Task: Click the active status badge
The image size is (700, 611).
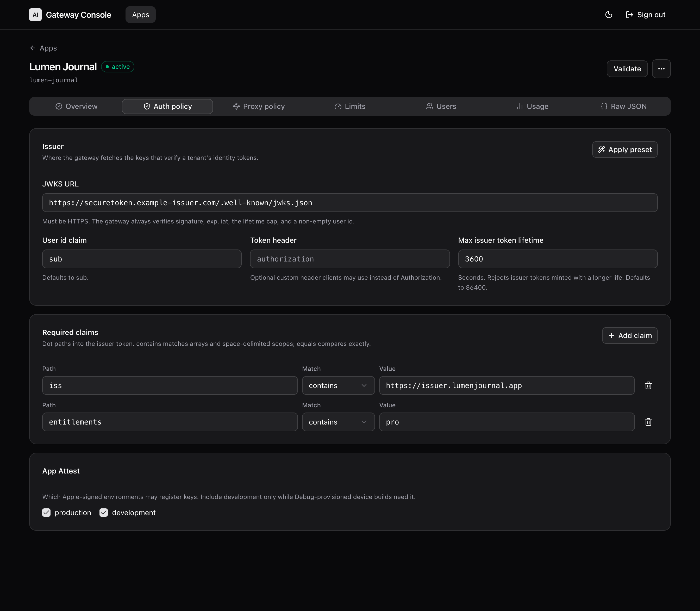Action: 118,66
